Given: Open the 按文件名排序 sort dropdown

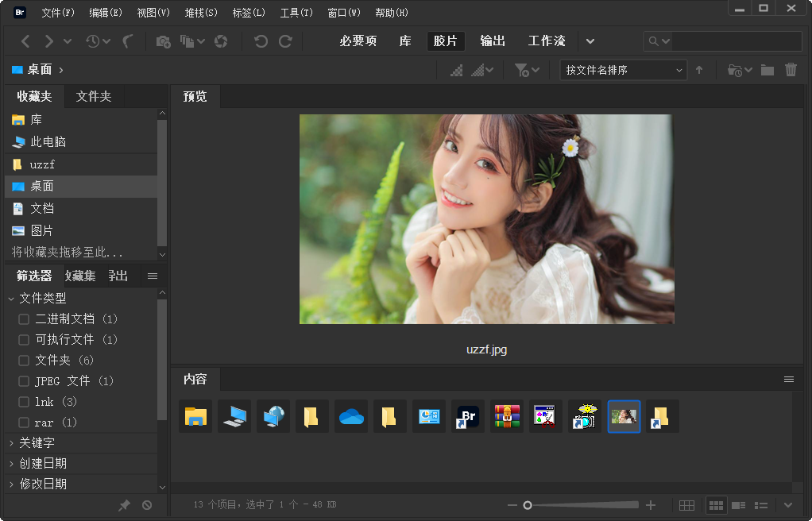Looking at the screenshot, I should click(623, 70).
